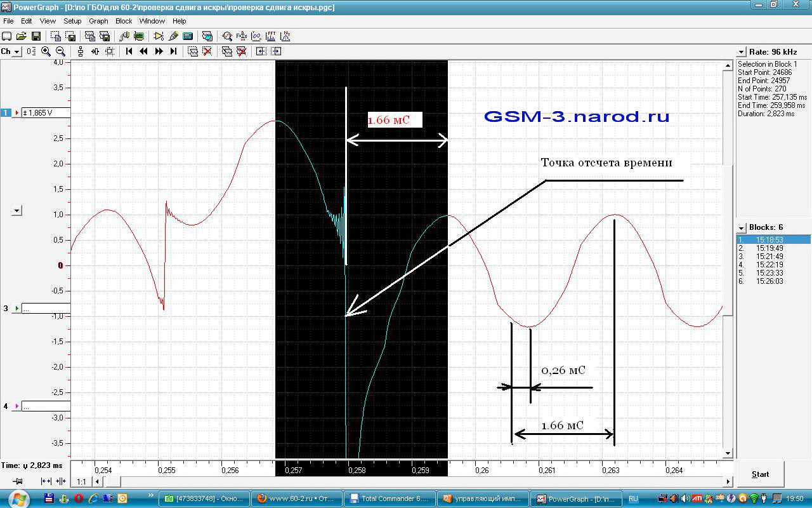812x508 pixels.
Task: Open the Setup menu
Action: point(72,21)
